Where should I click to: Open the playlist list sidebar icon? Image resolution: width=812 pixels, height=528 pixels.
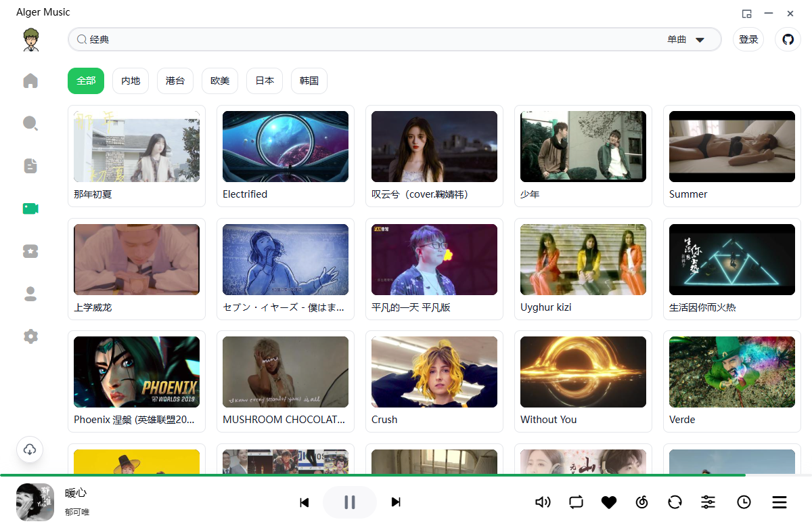pos(30,166)
